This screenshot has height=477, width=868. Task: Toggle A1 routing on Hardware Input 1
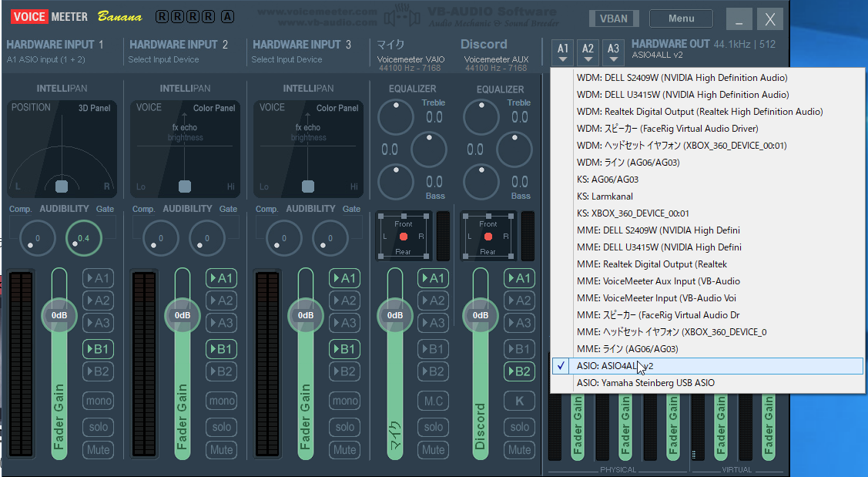[99, 278]
